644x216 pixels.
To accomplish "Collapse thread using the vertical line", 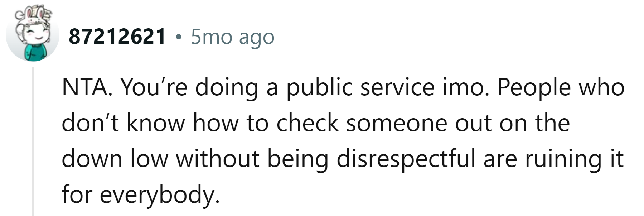I will pyautogui.click(x=33, y=141).
